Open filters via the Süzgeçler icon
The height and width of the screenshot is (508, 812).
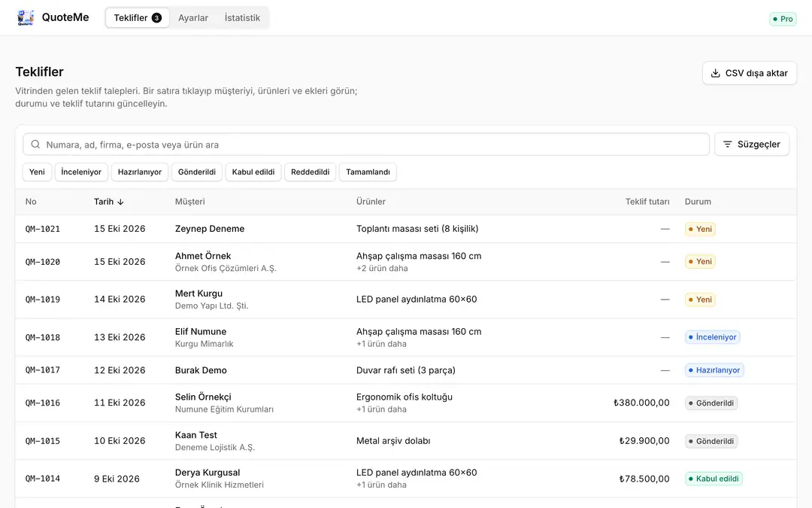point(728,144)
